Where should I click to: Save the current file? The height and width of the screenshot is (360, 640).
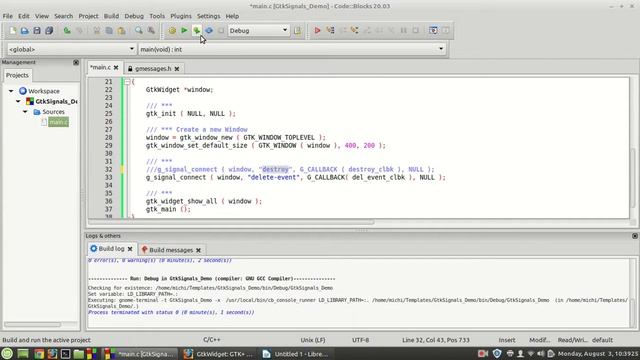(x=37, y=31)
